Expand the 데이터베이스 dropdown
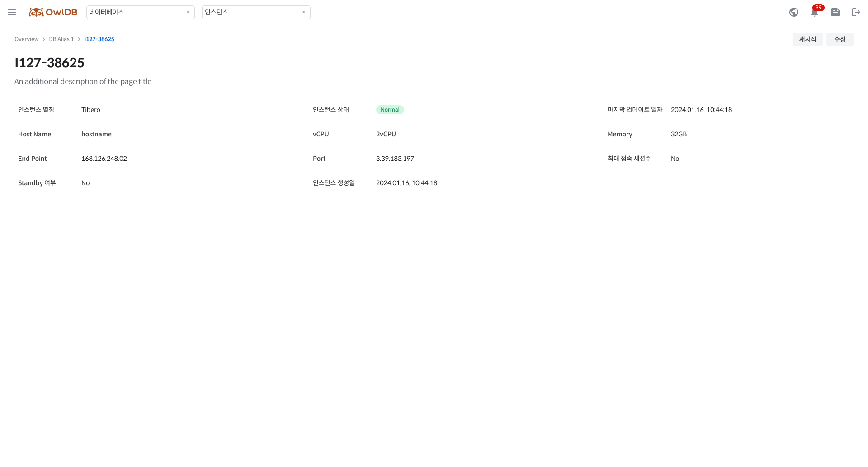Image resolution: width=868 pixels, height=467 pixels. tap(140, 12)
